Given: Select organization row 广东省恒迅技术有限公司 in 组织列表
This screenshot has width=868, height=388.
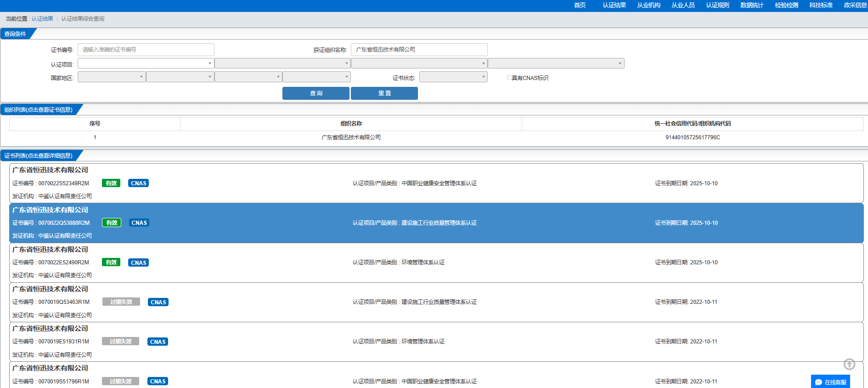Looking at the screenshot, I should [x=351, y=137].
